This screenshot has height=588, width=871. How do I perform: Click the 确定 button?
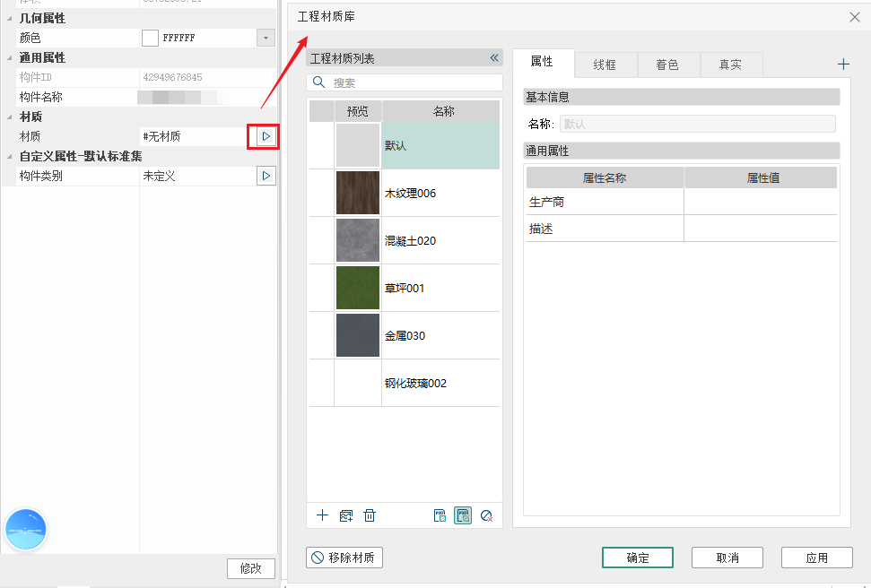coord(637,558)
